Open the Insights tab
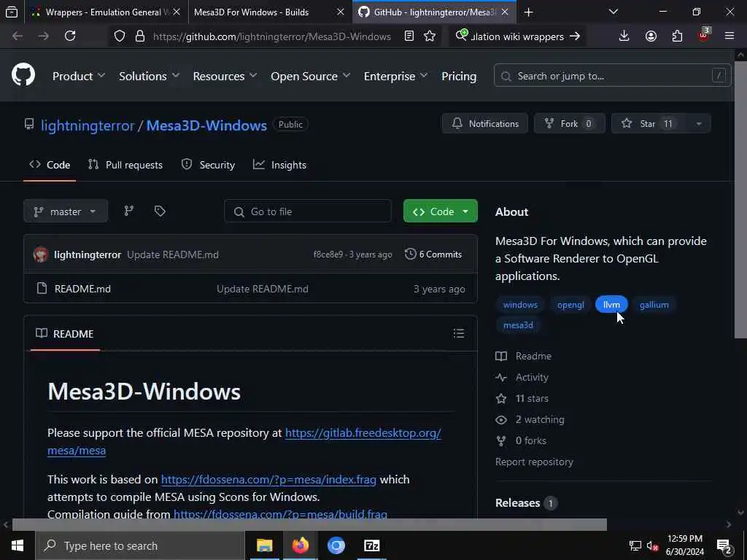This screenshot has width=747, height=560. 279,165
